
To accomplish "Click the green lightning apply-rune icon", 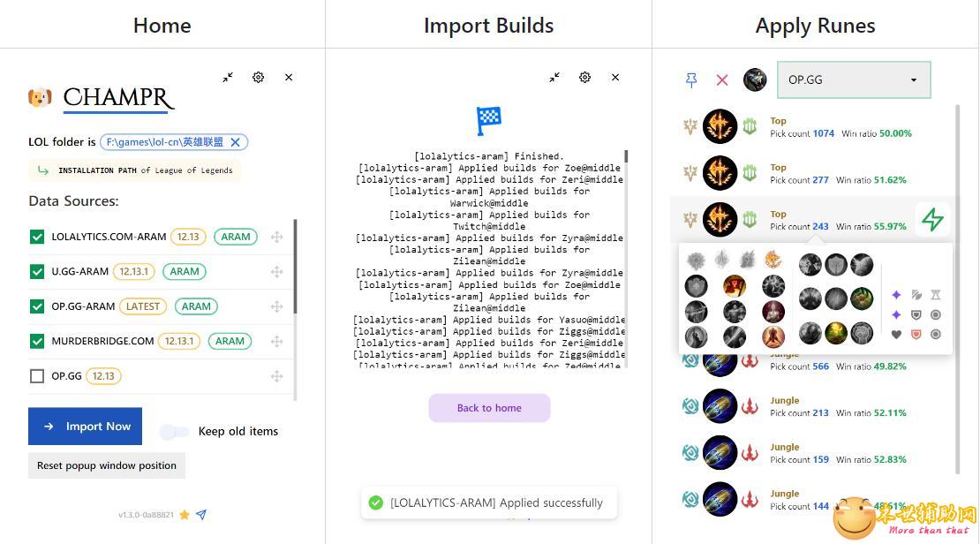I will (932, 219).
